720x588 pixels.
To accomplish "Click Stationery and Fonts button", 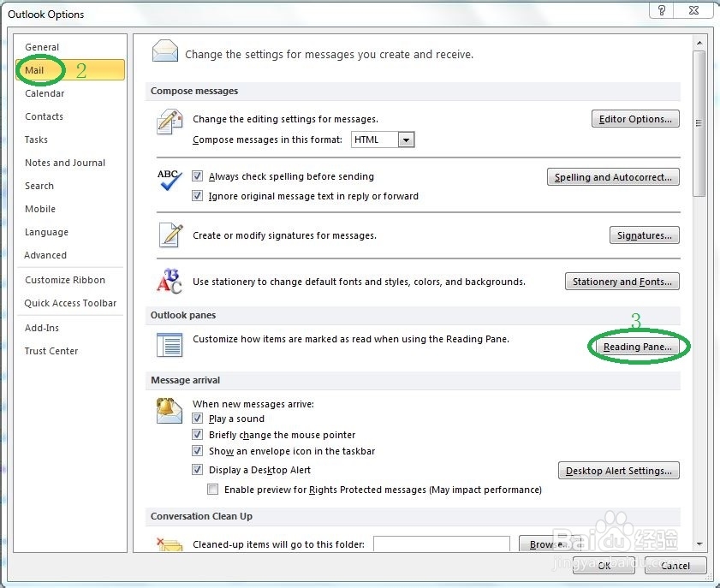I will click(x=622, y=282).
